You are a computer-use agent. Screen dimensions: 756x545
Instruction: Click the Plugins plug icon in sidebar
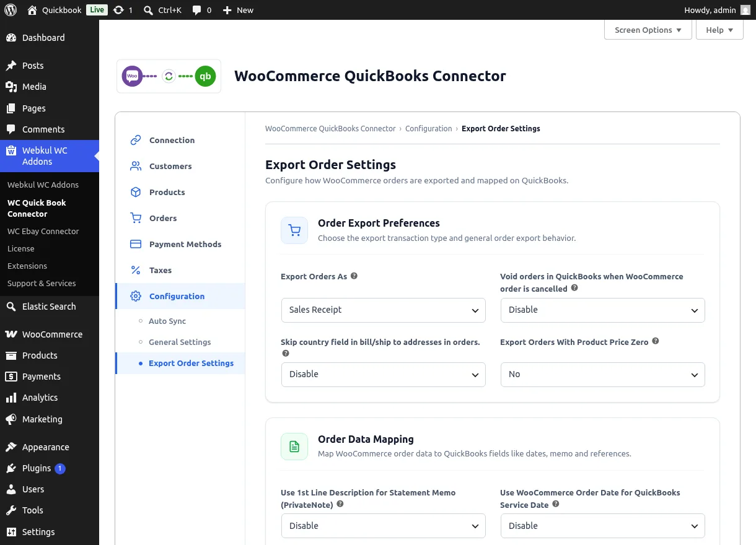11,468
